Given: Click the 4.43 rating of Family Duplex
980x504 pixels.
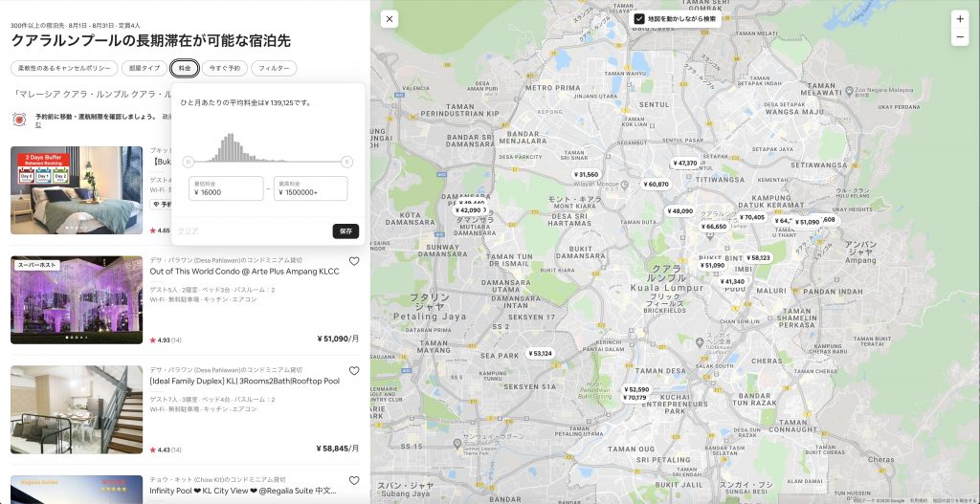Looking at the screenshot, I should (x=166, y=449).
